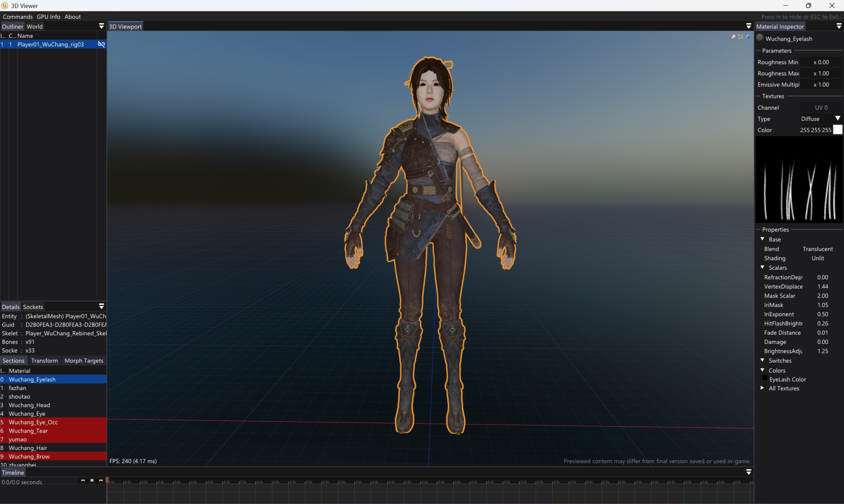Viewport: 844px width, 504px height.
Task: Toggle the lighting bulb icon in the viewport
Action: [x=733, y=37]
